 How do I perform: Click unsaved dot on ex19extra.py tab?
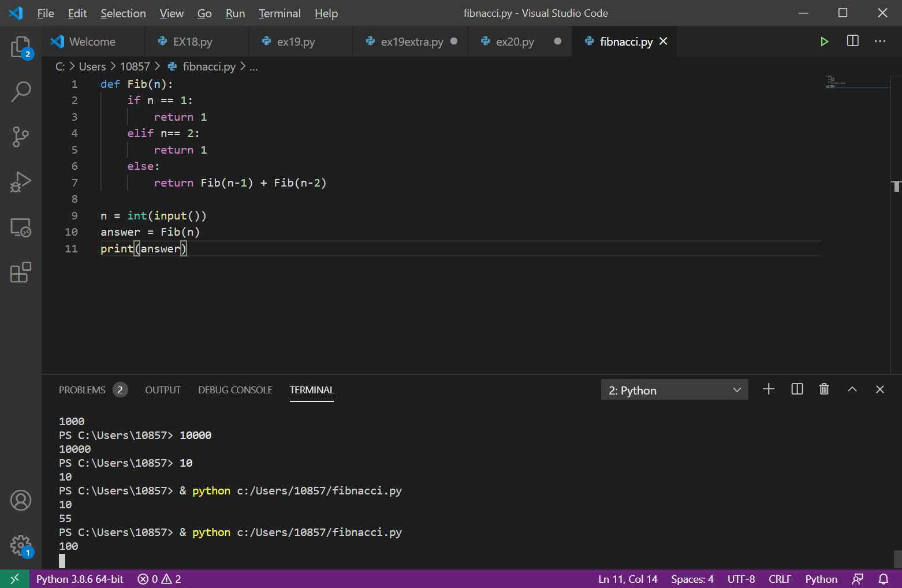coord(454,41)
